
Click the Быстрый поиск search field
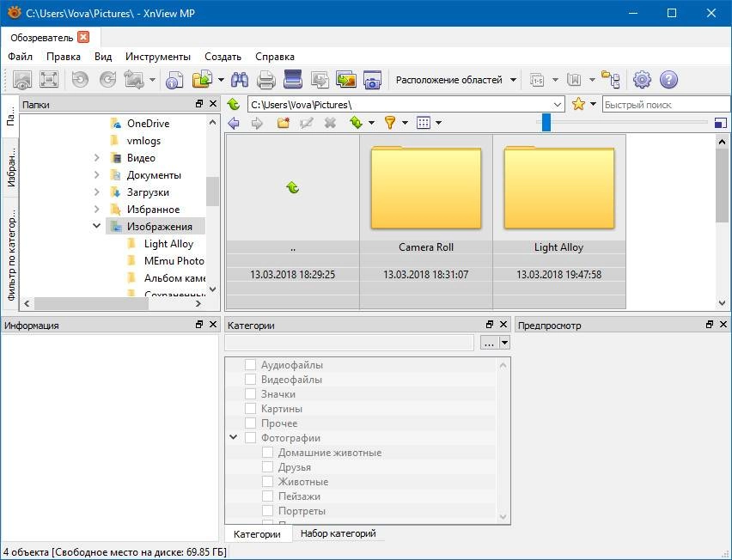tap(667, 105)
